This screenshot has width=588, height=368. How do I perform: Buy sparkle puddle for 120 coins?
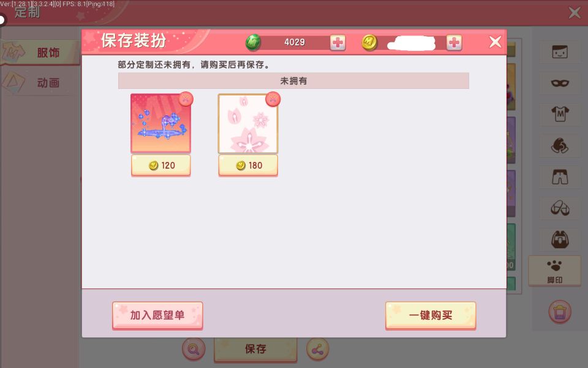(x=161, y=165)
